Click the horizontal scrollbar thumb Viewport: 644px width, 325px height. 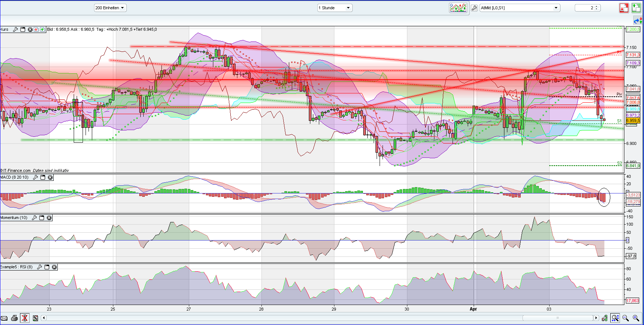point(558,318)
